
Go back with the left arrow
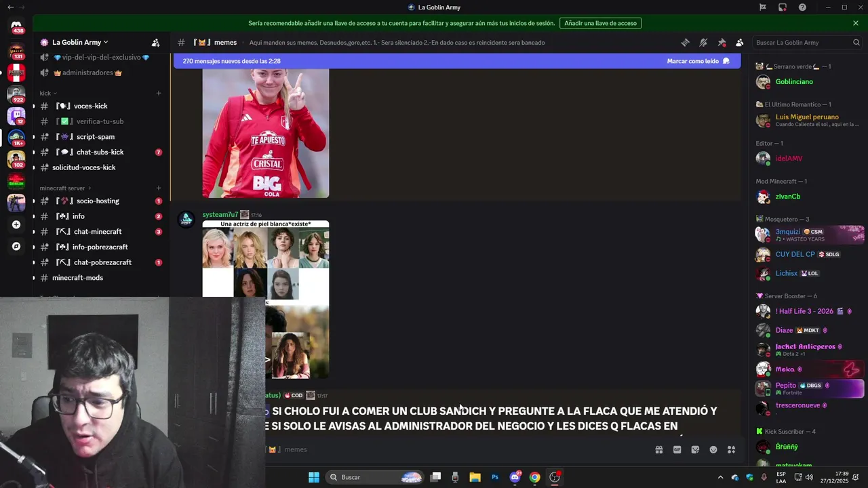[x=10, y=7]
